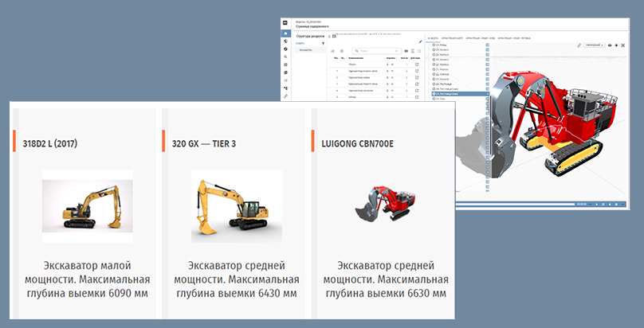Viewport: 644px width, 328px height.
Task: Click the description mentioning 6430 мм depth
Action: tap(237, 279)
